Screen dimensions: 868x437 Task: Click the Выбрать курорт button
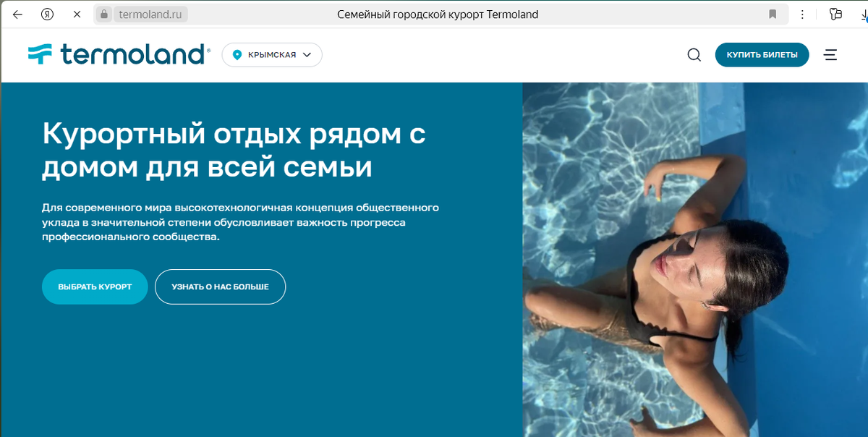(95, 287)
